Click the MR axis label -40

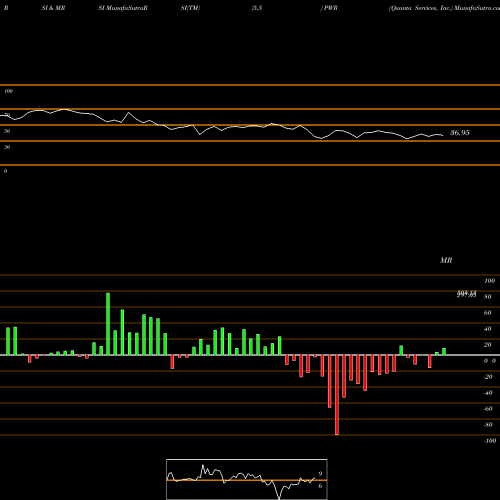(488, 393)
